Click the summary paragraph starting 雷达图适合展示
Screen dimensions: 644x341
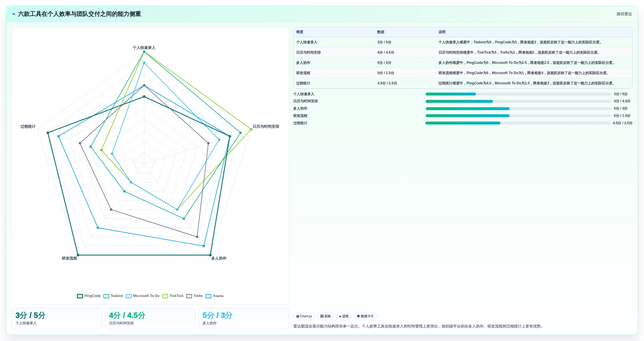tap(419, 326)
